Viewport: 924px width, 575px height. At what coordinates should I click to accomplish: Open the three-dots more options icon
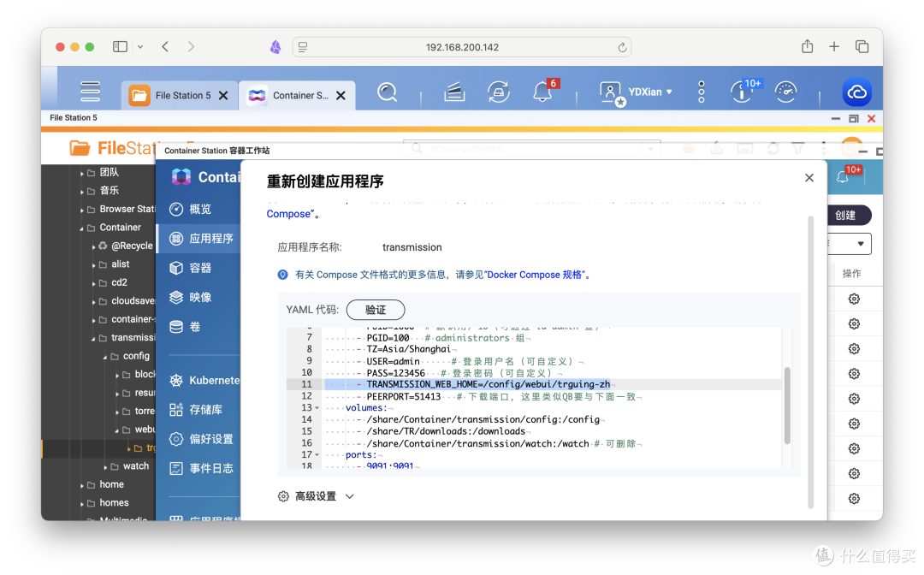tap(702, 92)
